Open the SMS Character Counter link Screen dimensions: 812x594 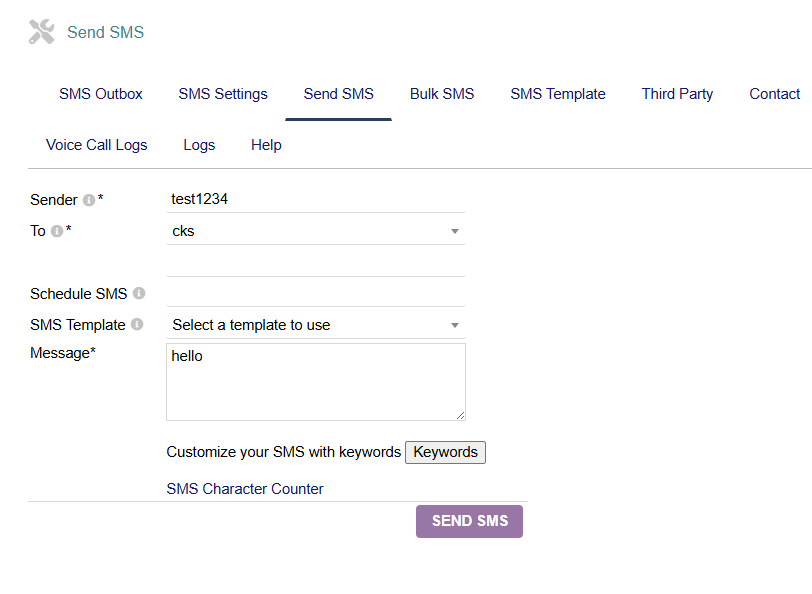click(245, 489)
